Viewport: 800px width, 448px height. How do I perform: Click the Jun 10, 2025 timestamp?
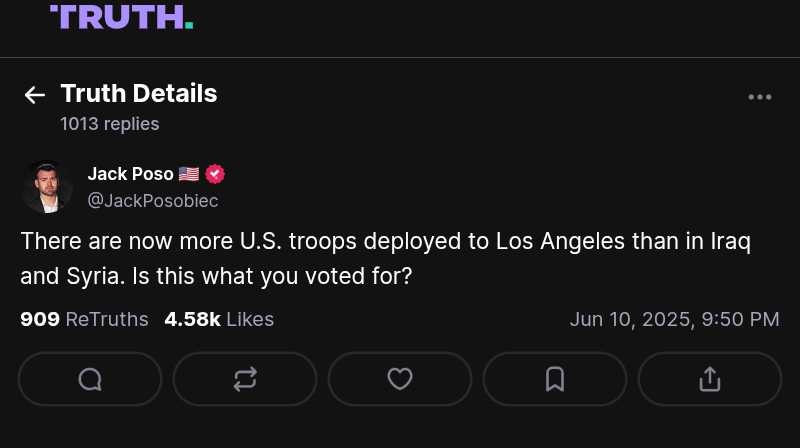click(x=674, y=319)
